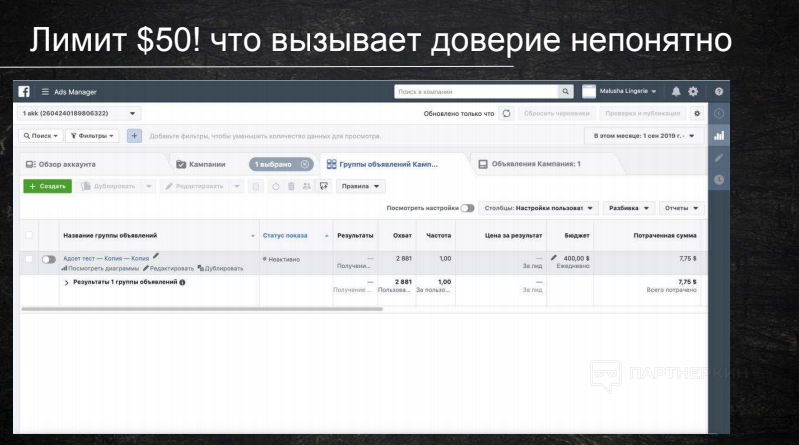Open the Malusha Lingerie account dropdown

tap(628, 91)
